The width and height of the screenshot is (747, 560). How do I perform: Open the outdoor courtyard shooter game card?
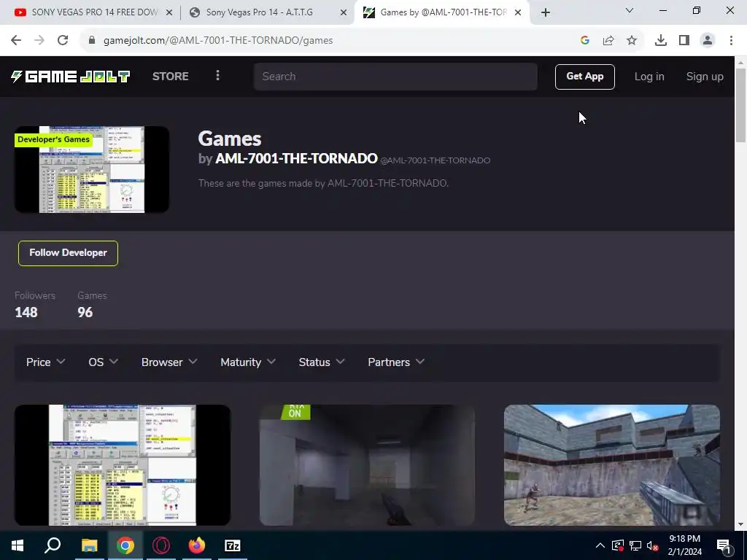pos(612,465)
